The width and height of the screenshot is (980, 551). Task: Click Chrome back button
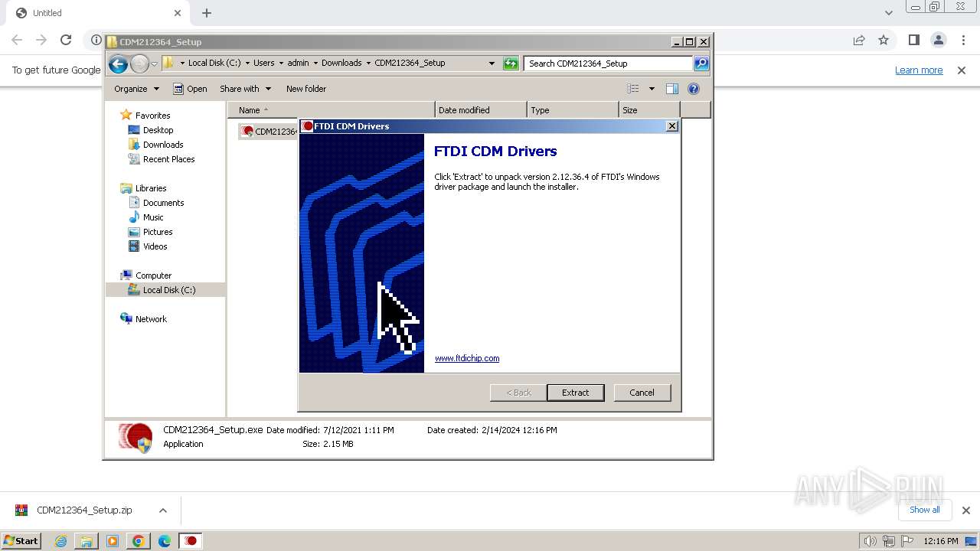coord(17,40)
